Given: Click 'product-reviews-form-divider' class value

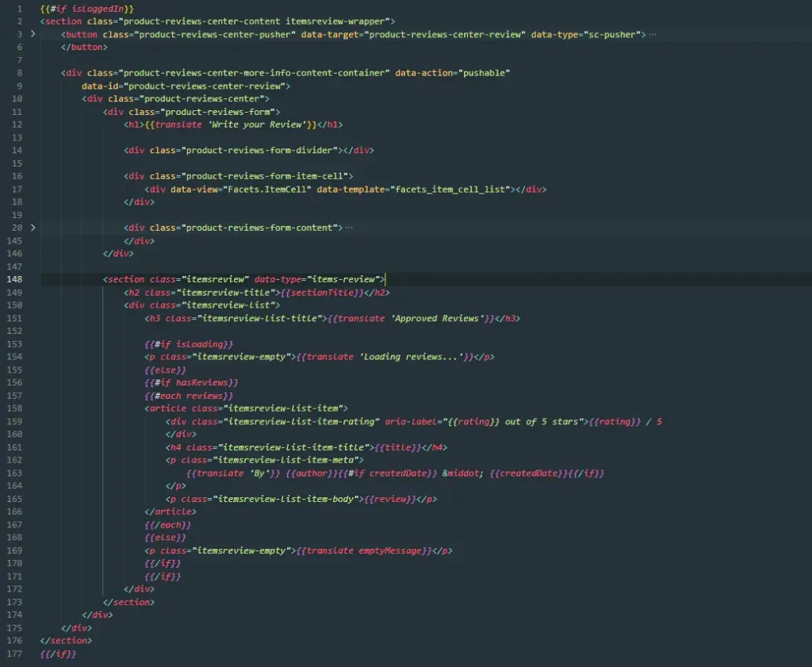Looking at the screenshot, I should [259, 151].
